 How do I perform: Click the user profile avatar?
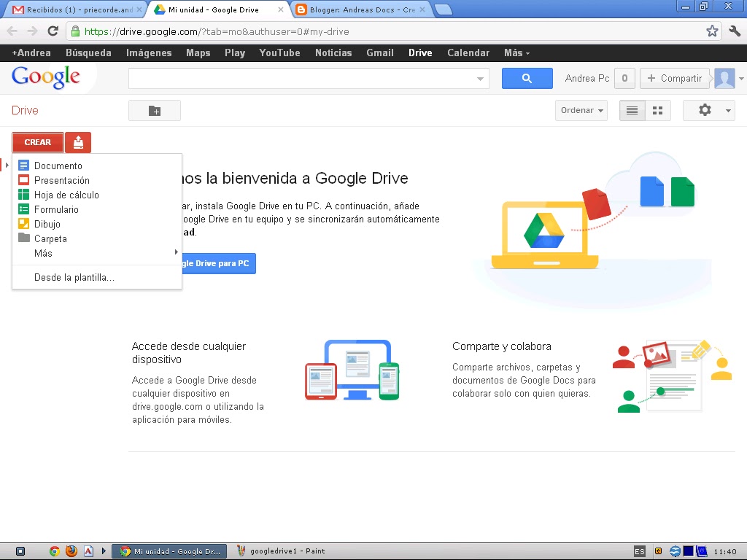(x=724, y=78)
